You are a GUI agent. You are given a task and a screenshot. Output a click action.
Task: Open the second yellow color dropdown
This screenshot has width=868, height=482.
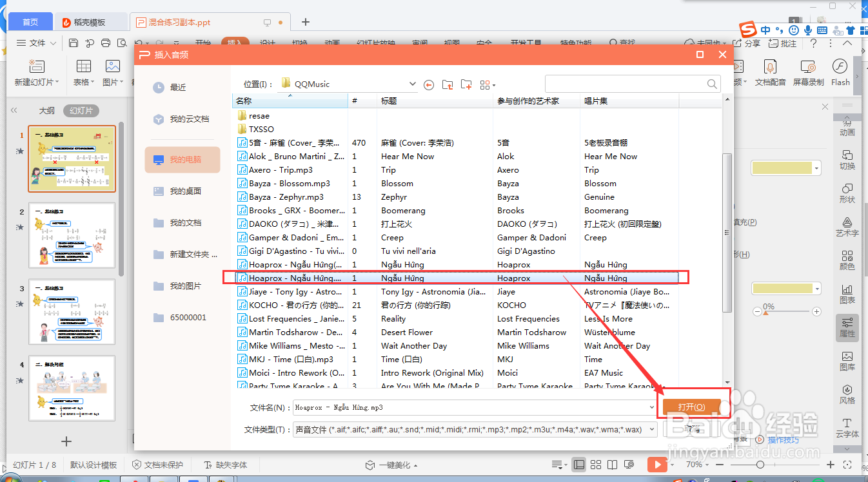click(x=817, y=289)
